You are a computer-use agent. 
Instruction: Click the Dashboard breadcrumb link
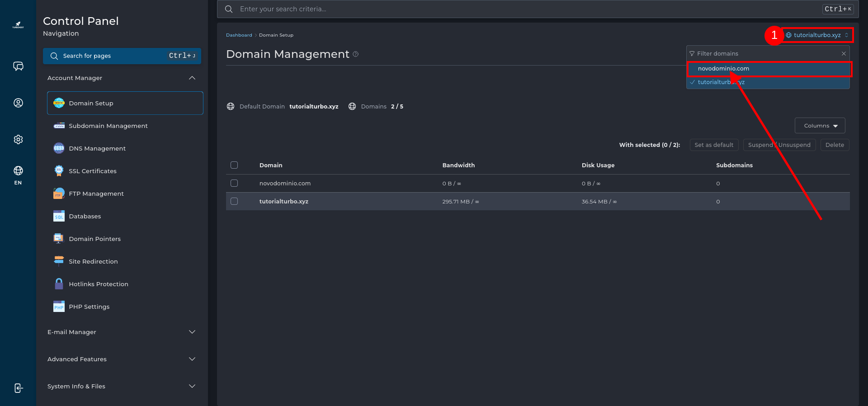(239, 35)
